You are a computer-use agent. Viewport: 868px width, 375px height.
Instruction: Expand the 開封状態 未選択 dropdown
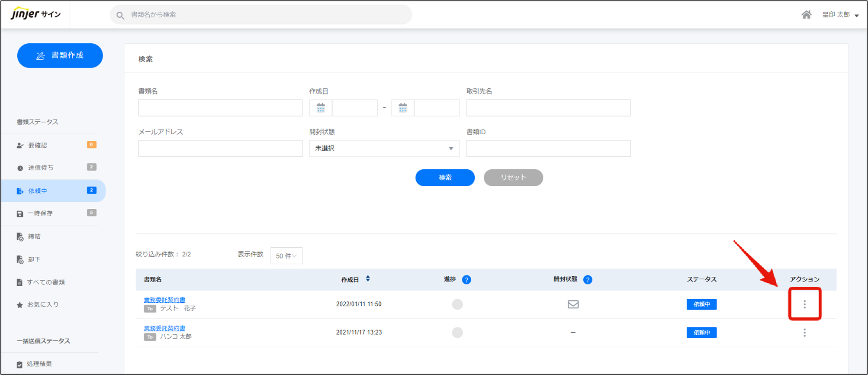[x=384, y=149]
